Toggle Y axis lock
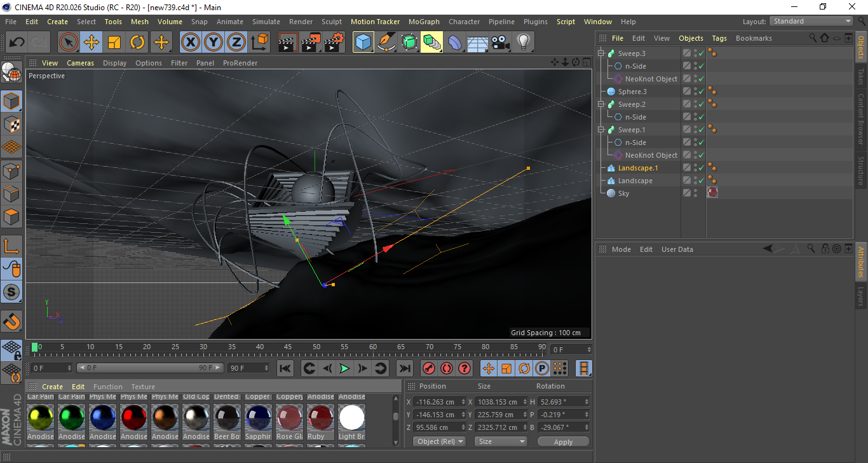This screenshot has width=868, height=463. pyautogui.click(x=214, y=43)
